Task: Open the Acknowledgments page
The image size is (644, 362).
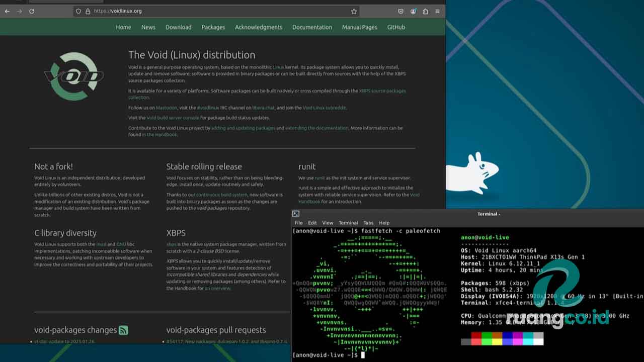Action: click(259, 27)
